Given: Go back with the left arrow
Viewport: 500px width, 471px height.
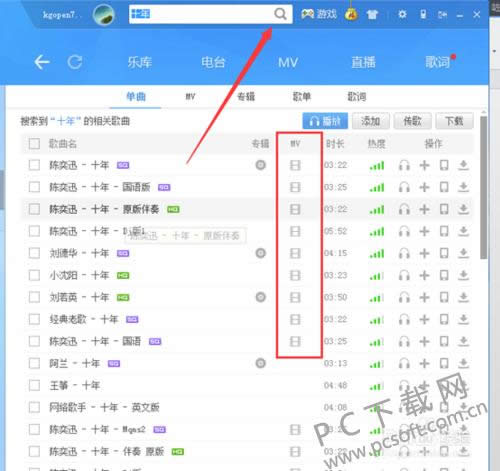Looking at the screenshot, I should (x=42, y=62).
